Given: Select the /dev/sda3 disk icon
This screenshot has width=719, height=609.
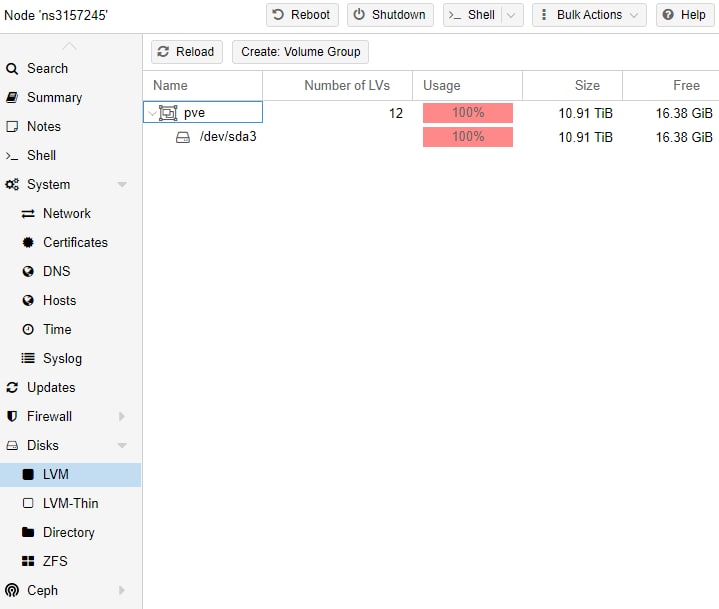Looking at the screenshot, I should (183, 137).
